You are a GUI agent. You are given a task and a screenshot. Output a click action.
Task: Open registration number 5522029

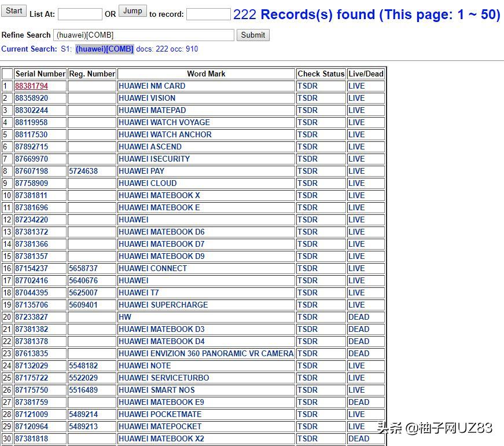pyautogui.click(x=83, y=378)
